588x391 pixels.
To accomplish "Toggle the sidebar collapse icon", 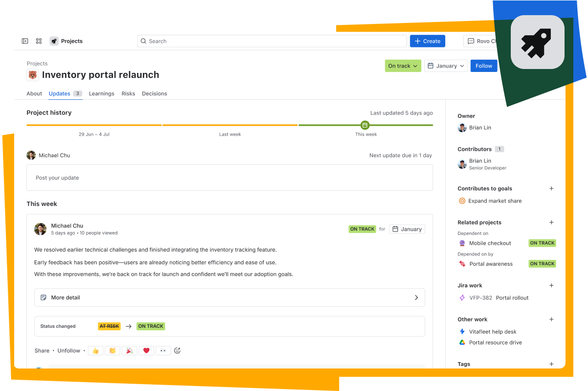I will click(x=25, y=41).
